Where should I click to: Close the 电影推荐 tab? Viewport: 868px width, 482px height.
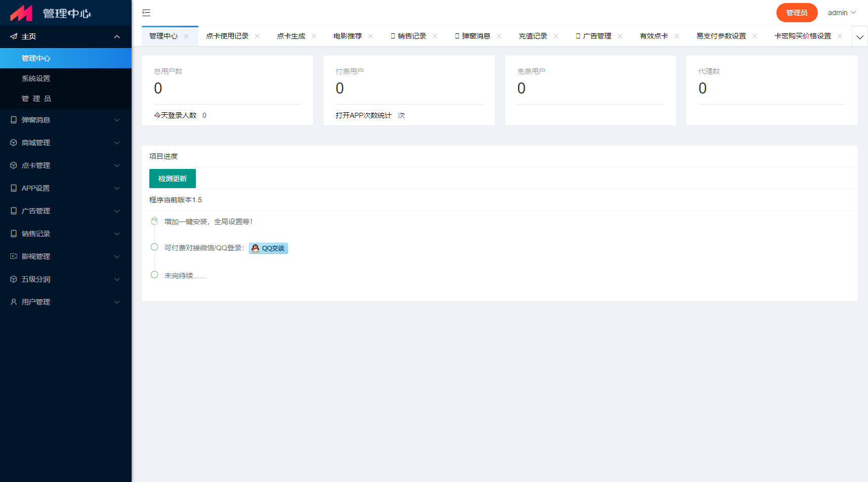point(370,36)
